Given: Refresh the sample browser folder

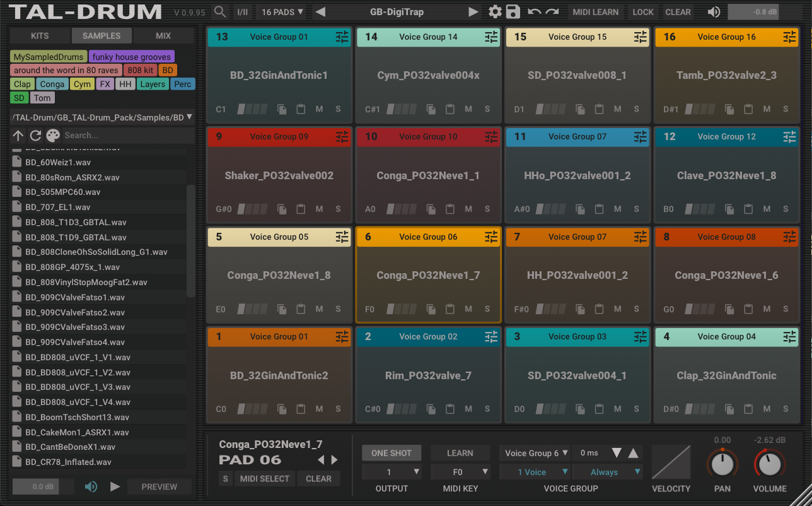Looking at the screenshot, I should tap(35, 135).
